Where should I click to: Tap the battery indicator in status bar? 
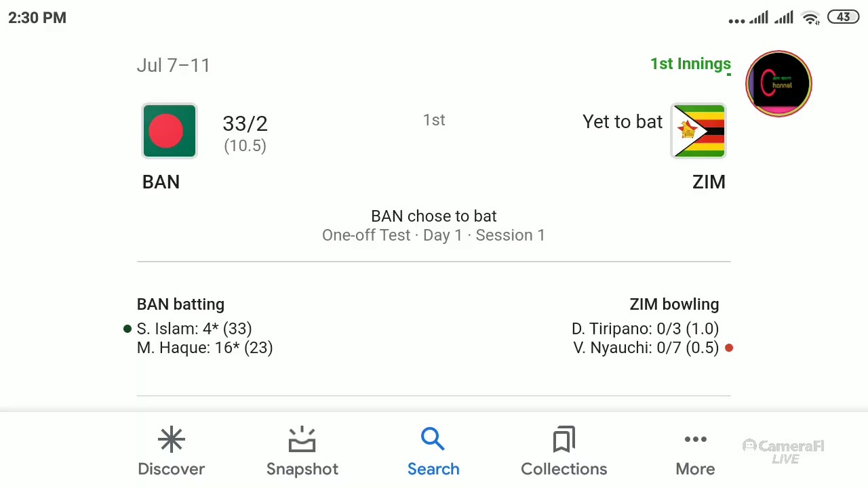tap(843, 18)
